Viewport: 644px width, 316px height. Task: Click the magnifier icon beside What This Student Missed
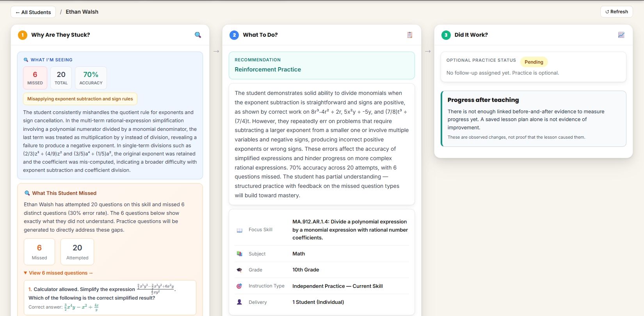pos(27,193)
